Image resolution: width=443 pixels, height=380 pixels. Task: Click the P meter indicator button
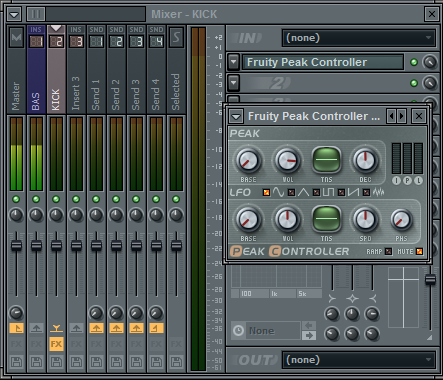(x=407, y=181)
